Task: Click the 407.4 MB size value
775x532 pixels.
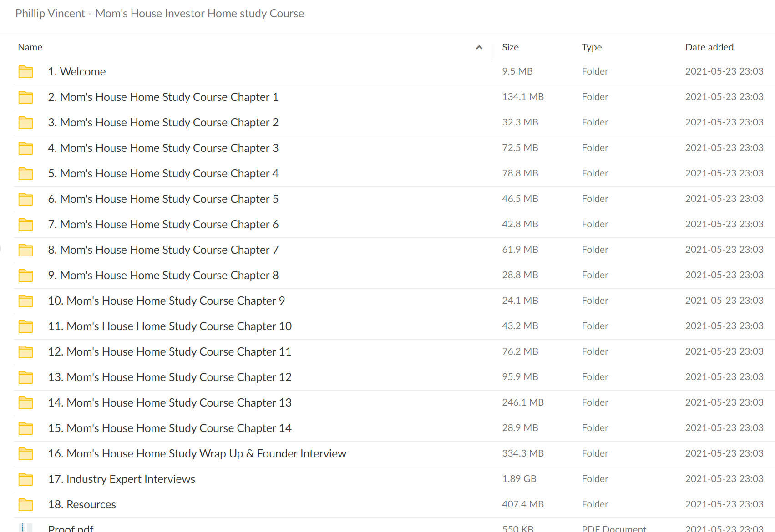Action: 523,504
